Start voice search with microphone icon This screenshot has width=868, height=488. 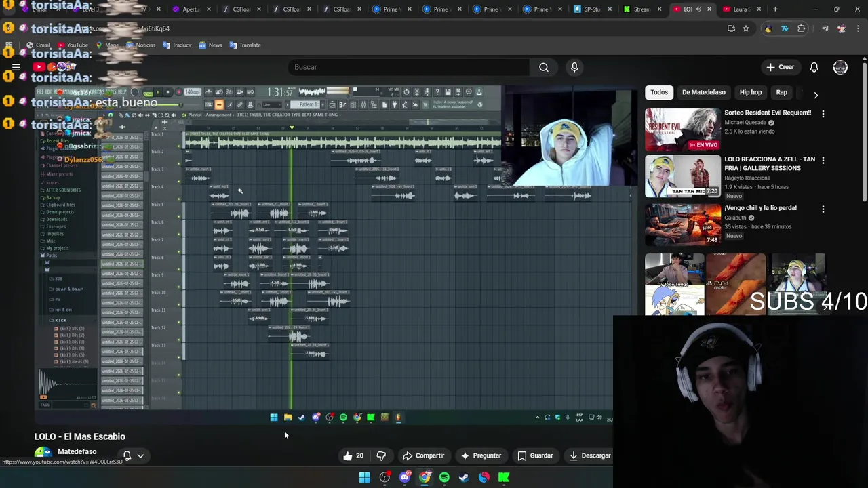(x=574, y=67)
